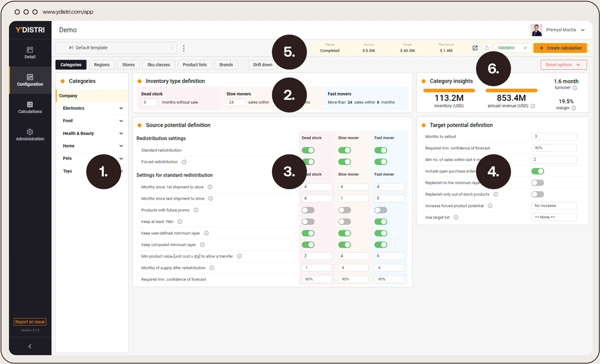Image resolution: width=600 pixels, height=364 pixels.
Task: Toggle Products with future promo for Slow mover
Action: pos(344,210)
